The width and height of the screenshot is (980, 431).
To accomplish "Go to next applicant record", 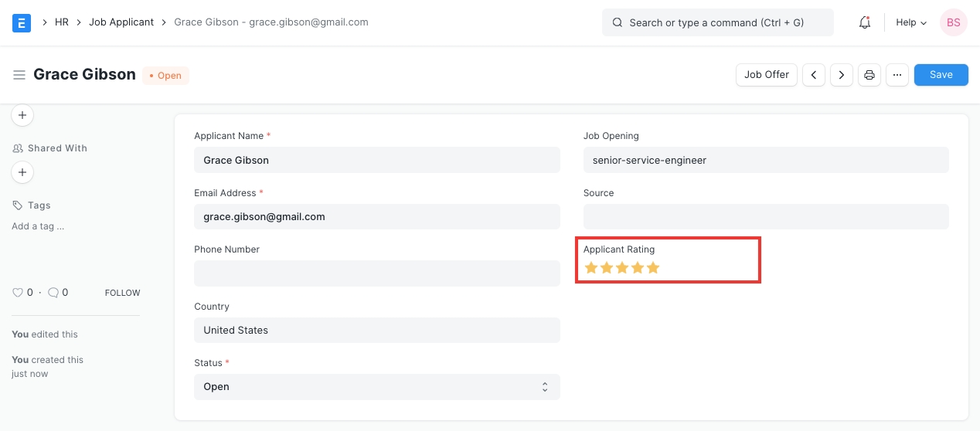I will 841,75.
